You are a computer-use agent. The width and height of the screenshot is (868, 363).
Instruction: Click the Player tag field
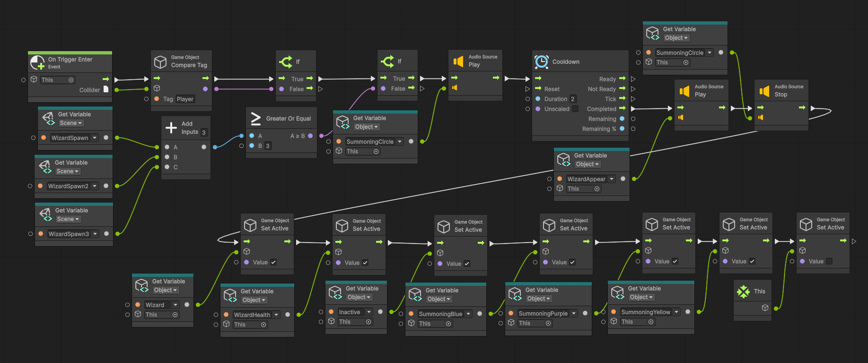tap(185, 99)
